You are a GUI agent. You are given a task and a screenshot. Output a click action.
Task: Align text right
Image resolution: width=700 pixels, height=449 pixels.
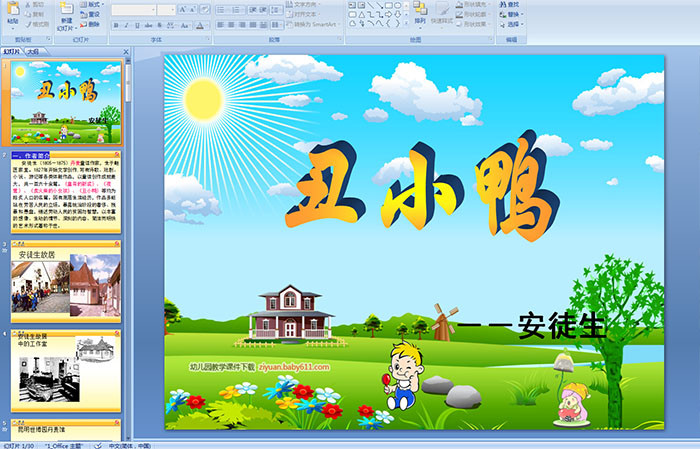coord(242,25)
